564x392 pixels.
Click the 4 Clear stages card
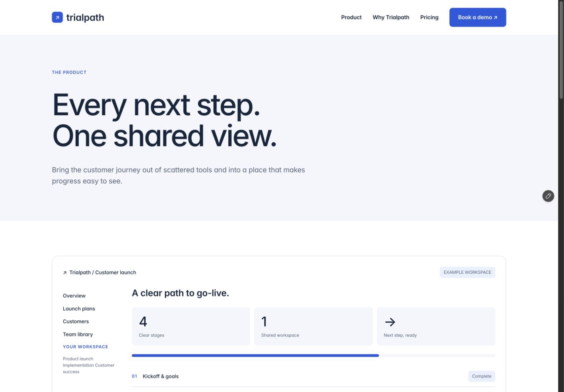(x=191, y=326)
